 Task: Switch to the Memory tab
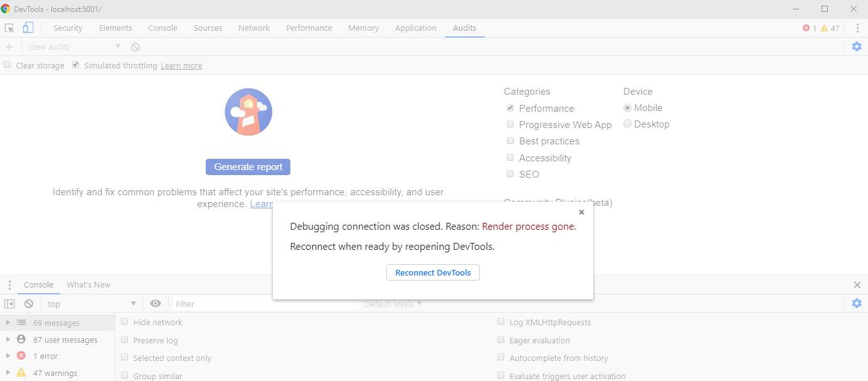[364, 28]
